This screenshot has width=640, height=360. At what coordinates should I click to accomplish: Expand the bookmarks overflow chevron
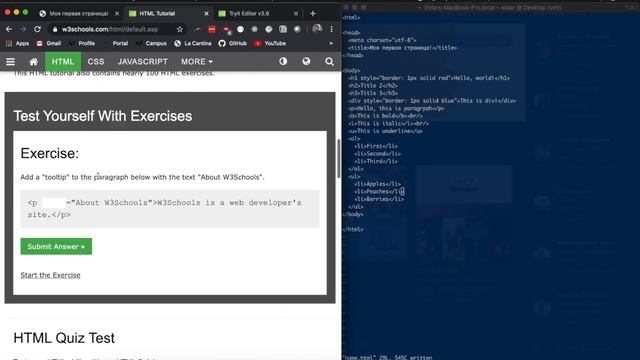(x=331, y=43)
